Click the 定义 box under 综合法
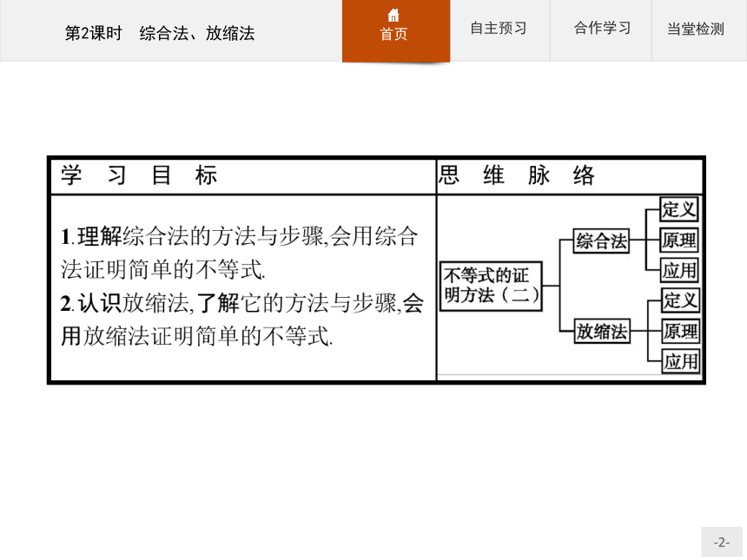The height and width of the screenshot is (560, 747). click(x=679, y=209)
